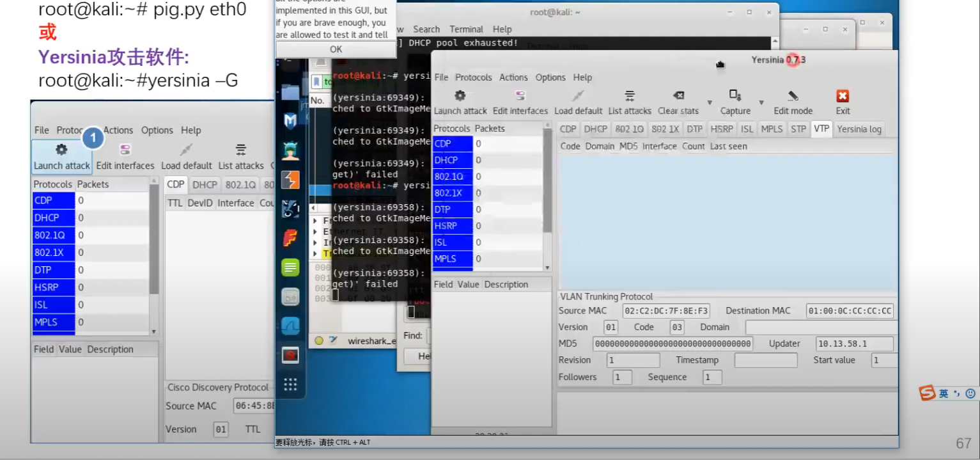The image size is (980, 460).
Task: Select the HSRP tab in Yersinia 0.7.3
Action: click(722, 129)
